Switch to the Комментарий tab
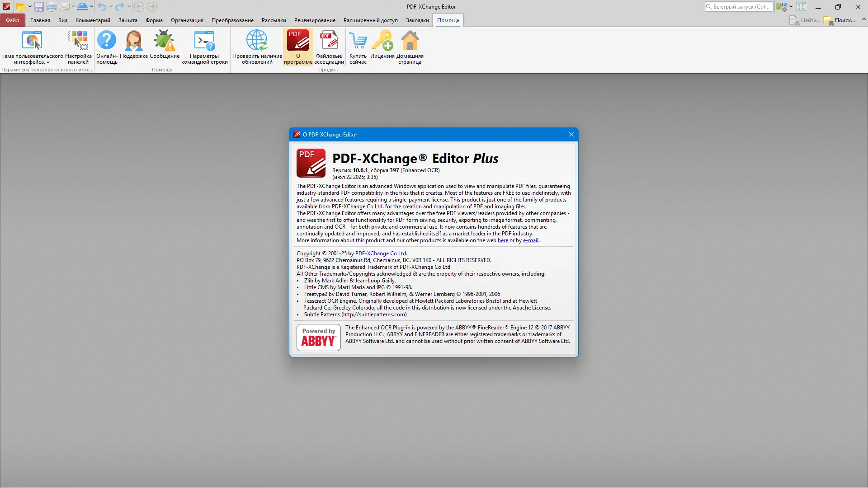The width and height of the screenshot is (868, 488). pos(93,20)
